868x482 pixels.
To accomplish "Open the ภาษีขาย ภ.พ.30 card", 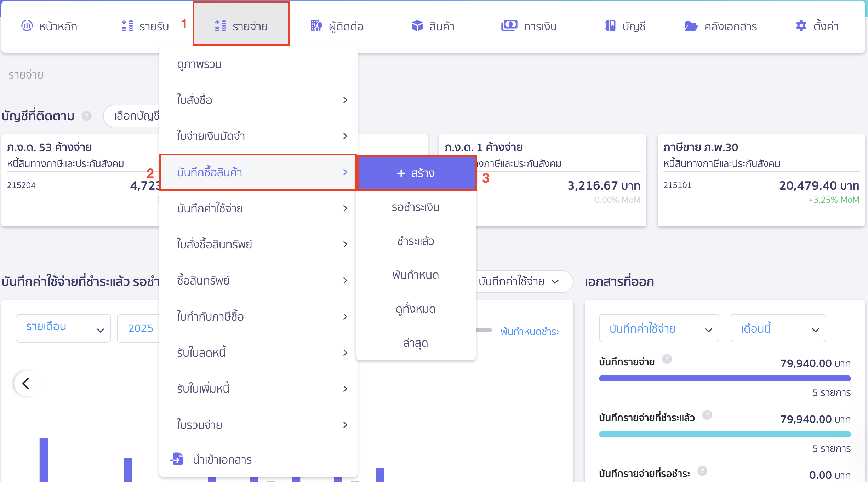I will pos(761,180).
